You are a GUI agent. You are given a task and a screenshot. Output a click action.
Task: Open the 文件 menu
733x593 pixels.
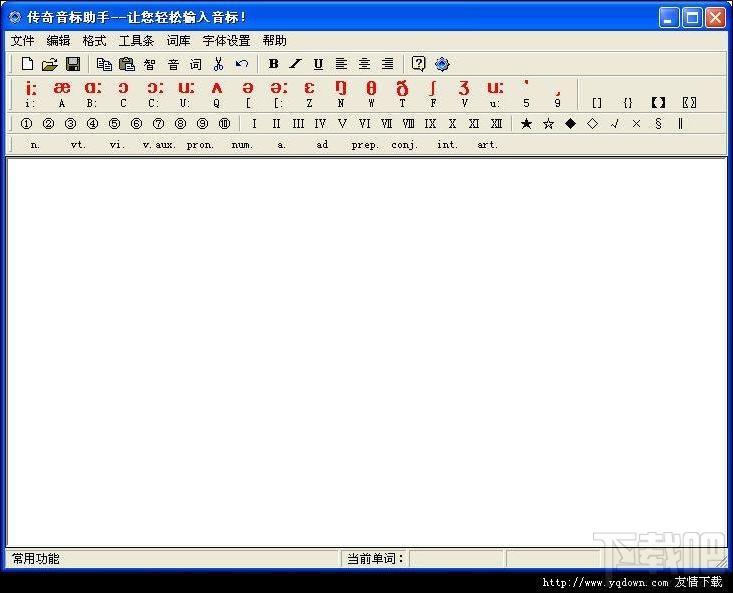[x=22, y=41]
